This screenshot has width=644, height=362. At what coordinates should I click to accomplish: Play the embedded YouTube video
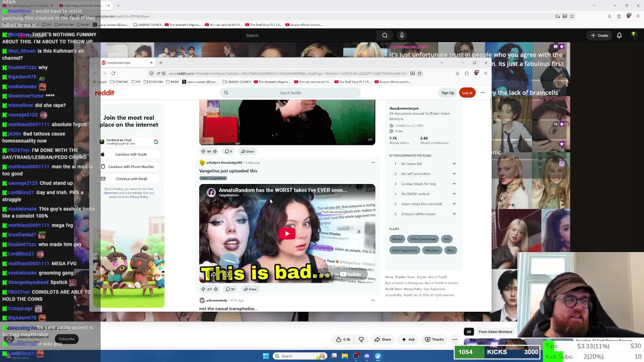click(x=287, y=233)
